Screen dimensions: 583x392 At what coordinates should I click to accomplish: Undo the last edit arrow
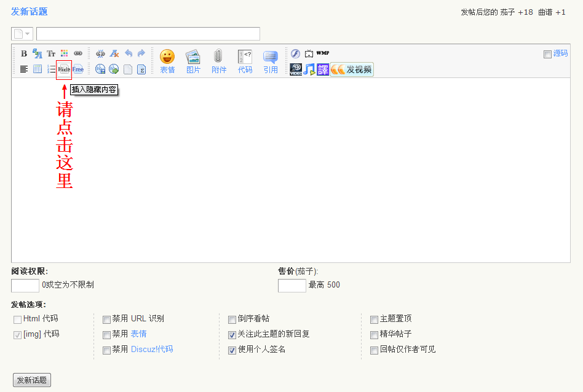click(x=129, y=53)
